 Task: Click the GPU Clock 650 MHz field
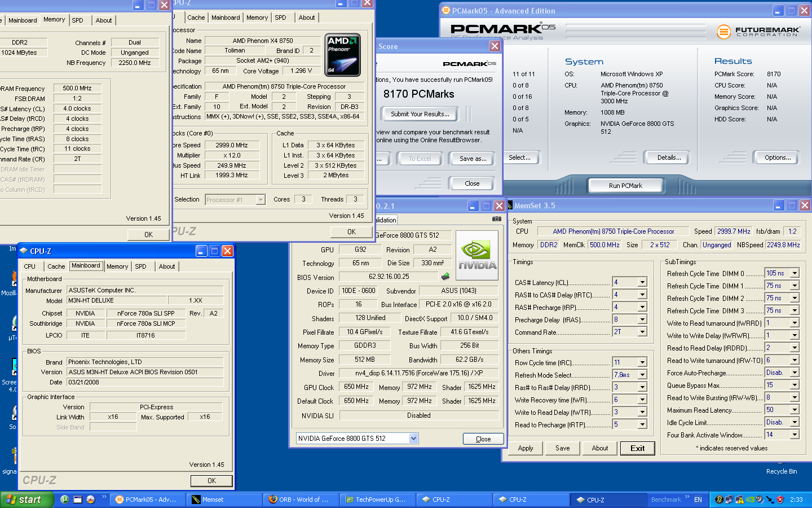point(356,387)
